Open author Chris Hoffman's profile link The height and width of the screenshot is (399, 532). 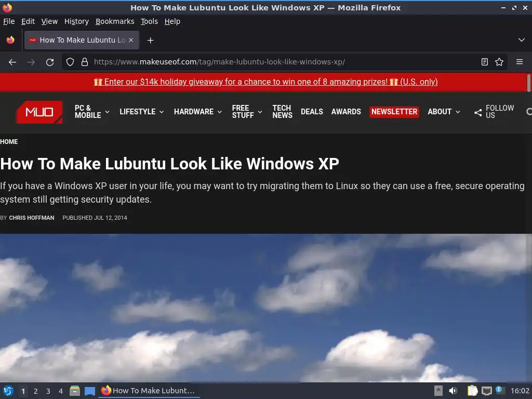[32, 218]
